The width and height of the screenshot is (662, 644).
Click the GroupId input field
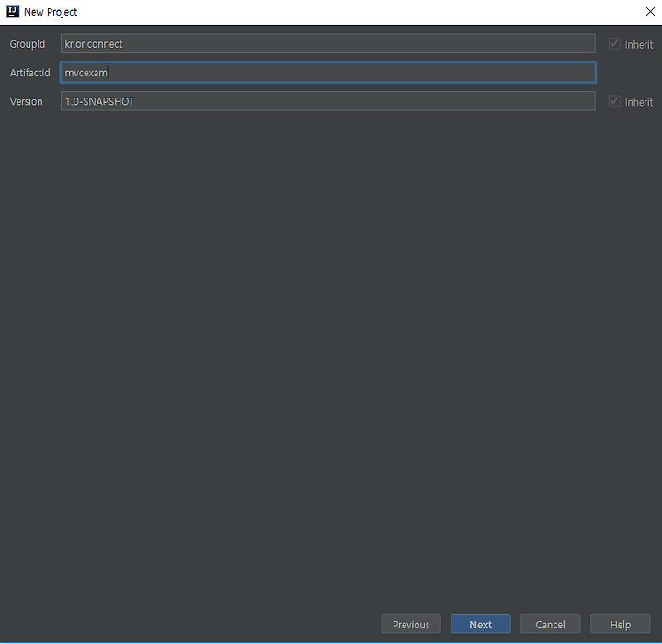coord(328,44)
